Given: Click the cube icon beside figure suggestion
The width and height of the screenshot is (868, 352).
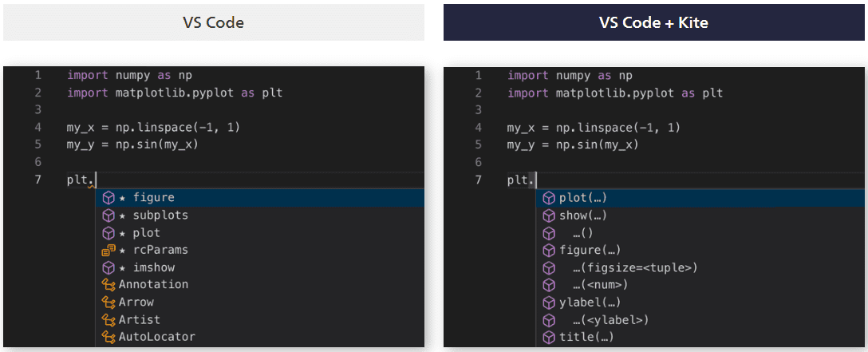Looking at the screenshot, I should click(x=108, y=198).
